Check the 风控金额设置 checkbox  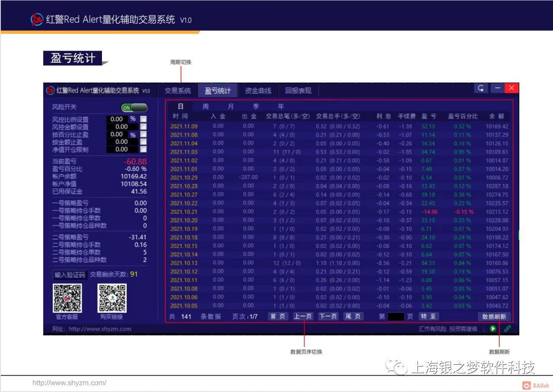(x=143, y=127)
